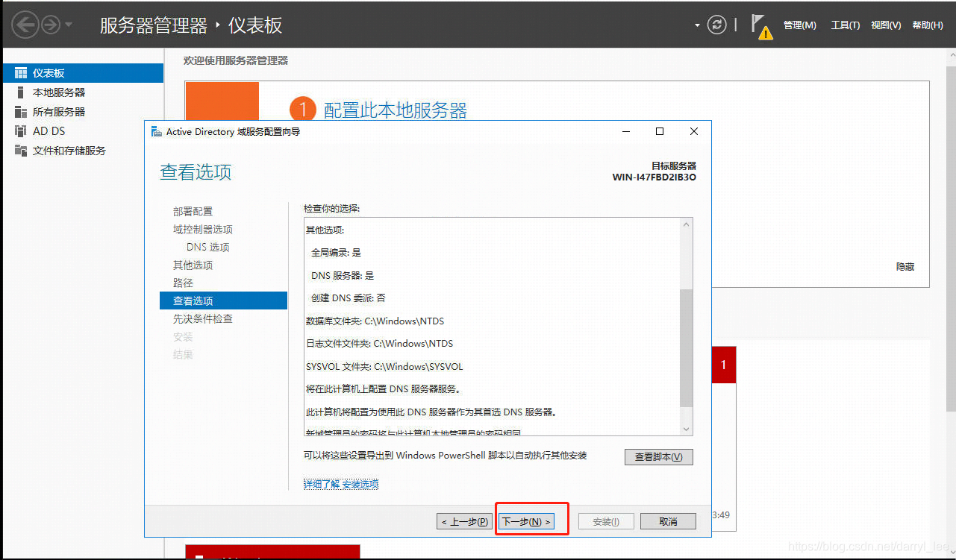Maximize the AD DS configuration wizard window
This screenshot has height=560, width=956.
tap(660, 131)
